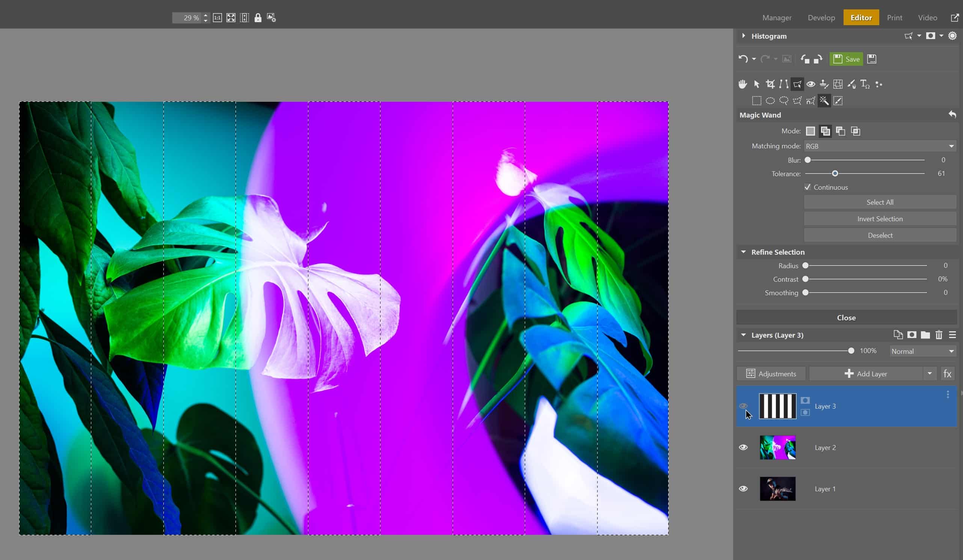Switch to the Develop tab
The image size is (963, 560).
coord(821,18)
